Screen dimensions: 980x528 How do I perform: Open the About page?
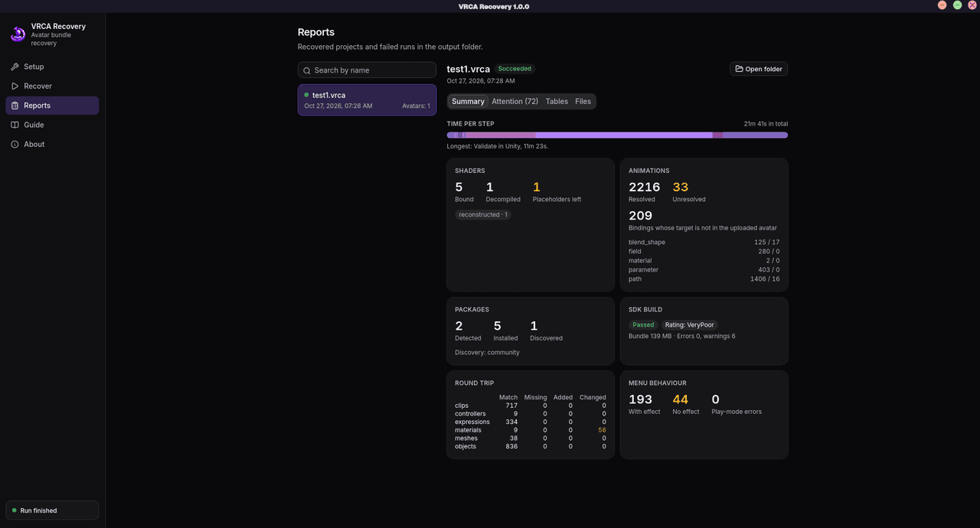[x=52, y=144]
